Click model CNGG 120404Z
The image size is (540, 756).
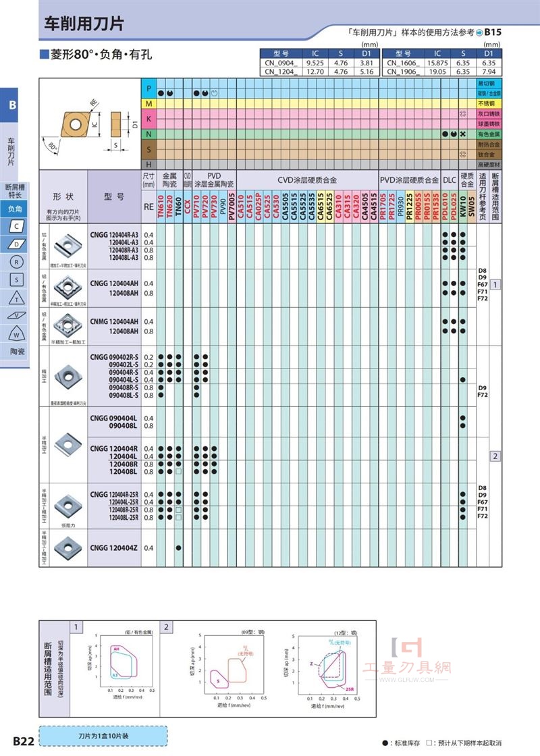tap(113, 547)
